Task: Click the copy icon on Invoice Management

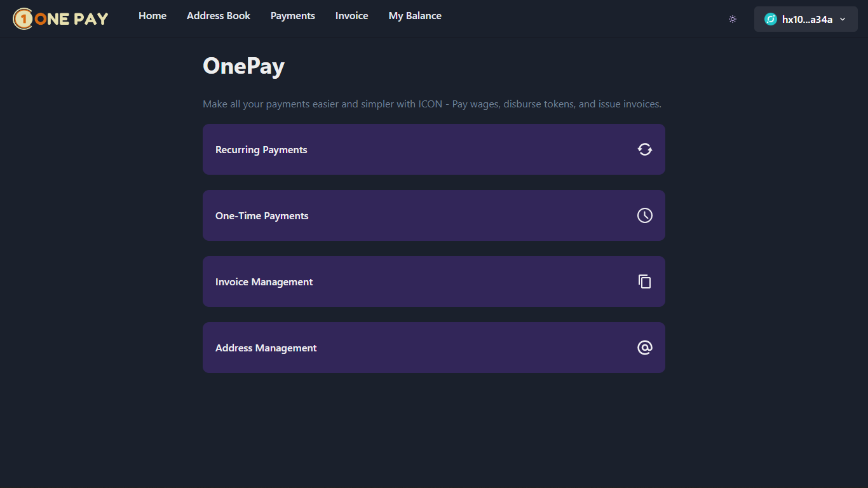Action: 644,281
